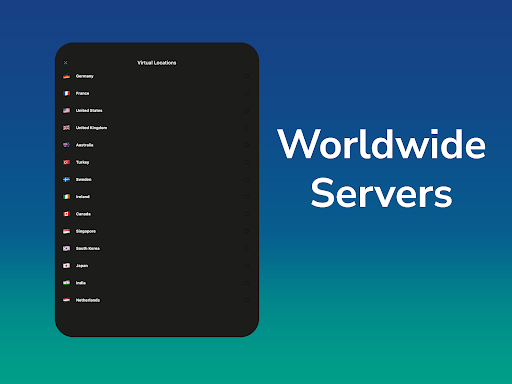Select the Germany radio button
This screenshot has height=384, width=512.
tap(246, 76)
